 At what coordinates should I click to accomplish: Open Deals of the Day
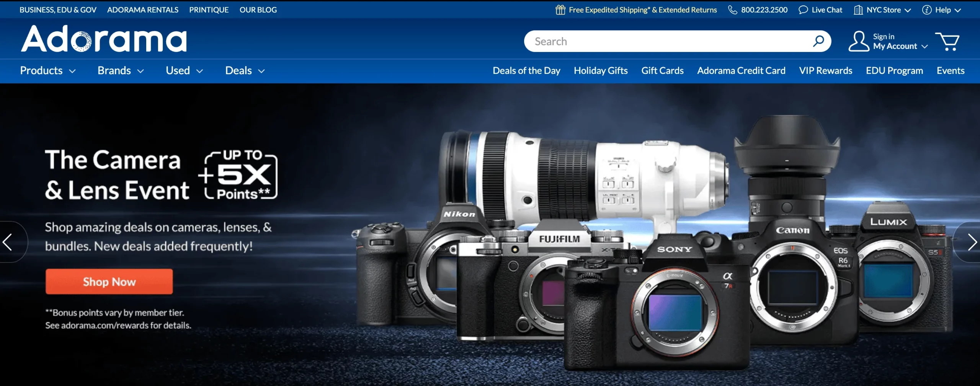tap(526, 71)
